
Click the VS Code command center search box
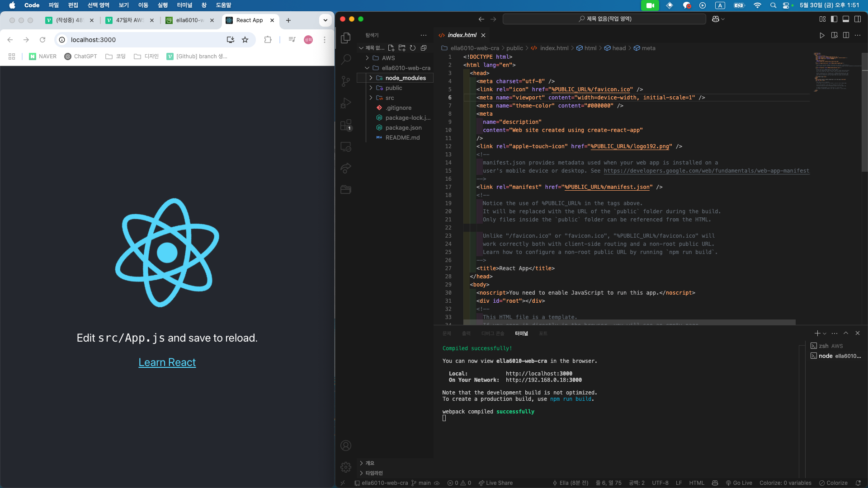604,19
